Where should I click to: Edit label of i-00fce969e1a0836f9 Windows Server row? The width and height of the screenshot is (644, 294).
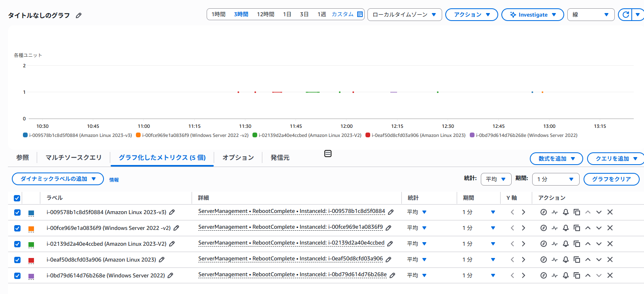click(x=176, y=228)
